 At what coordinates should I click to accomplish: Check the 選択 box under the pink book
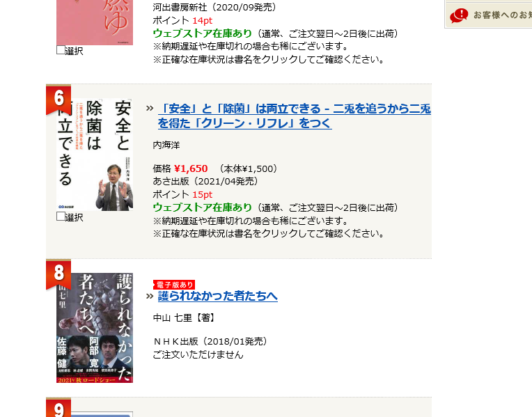click(61, 50)
